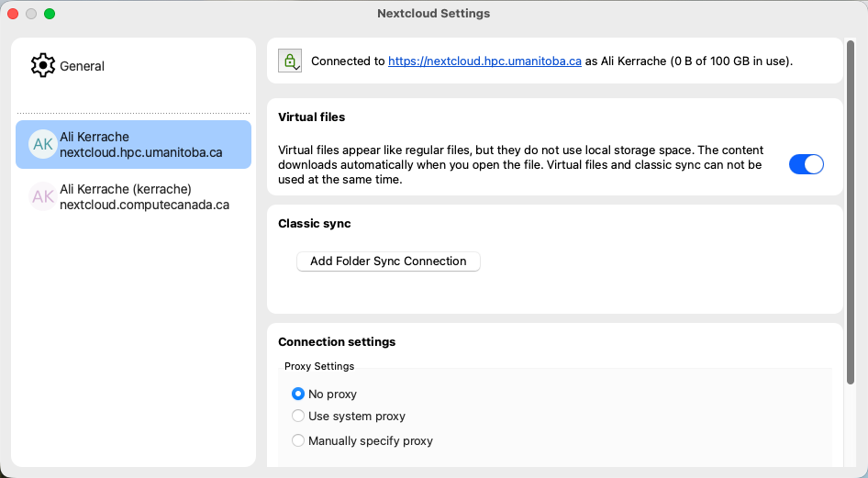Viewport: 868px width, 478px height.
Task: Open the General settings label in sidebar
Action: [83, 66]
